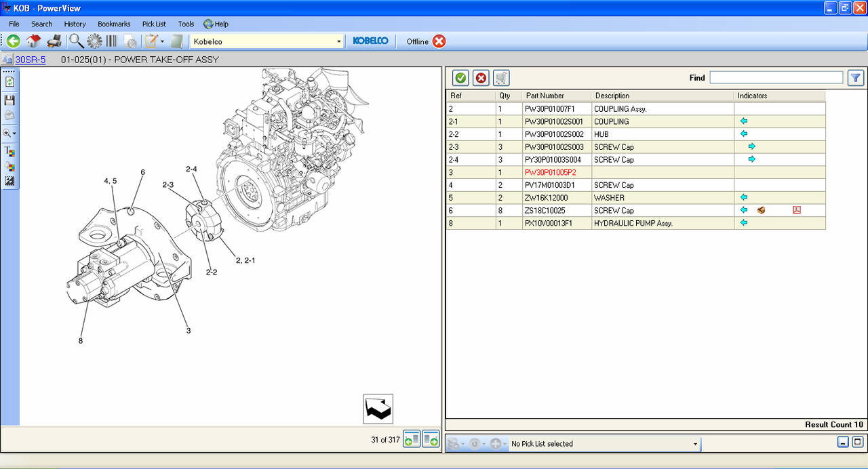
Task: Click the red X cancel icon above table
Action: point(481,78)
